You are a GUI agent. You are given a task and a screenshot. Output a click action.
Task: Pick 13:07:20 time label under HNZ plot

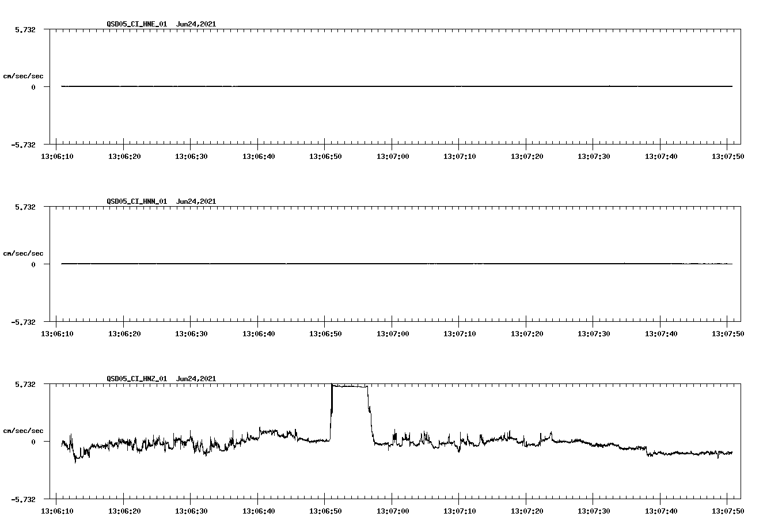pyautogui.click(x=527, y=511)
